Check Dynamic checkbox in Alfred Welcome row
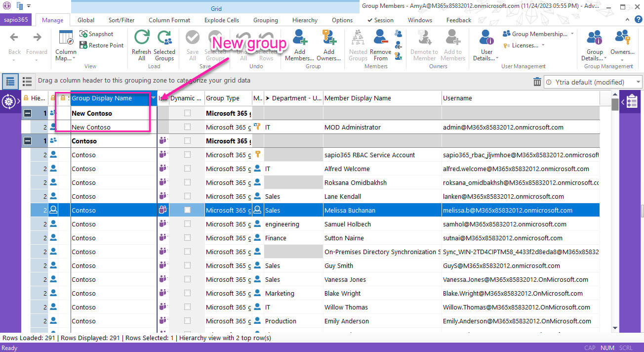This screenshot has height=352, width=644. pyautogui.click(x=187, y=169)
